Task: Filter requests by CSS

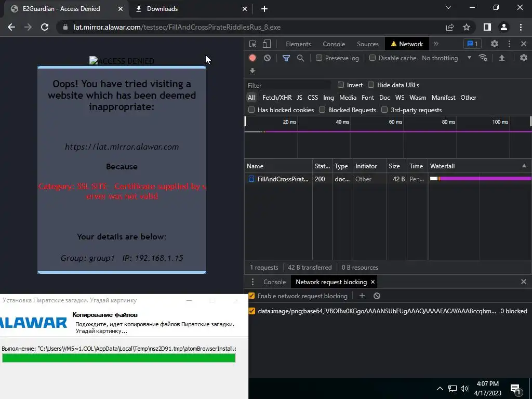Action: 312,98
